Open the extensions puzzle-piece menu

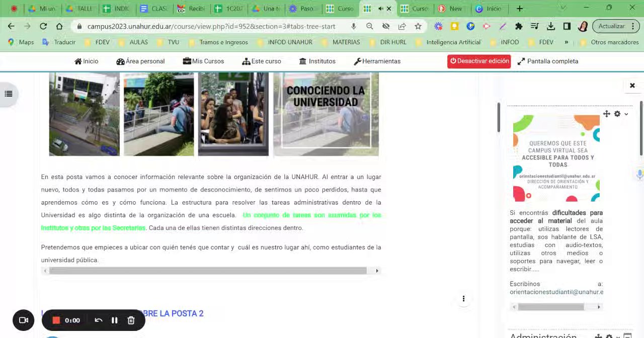click(x=519, y=26)
